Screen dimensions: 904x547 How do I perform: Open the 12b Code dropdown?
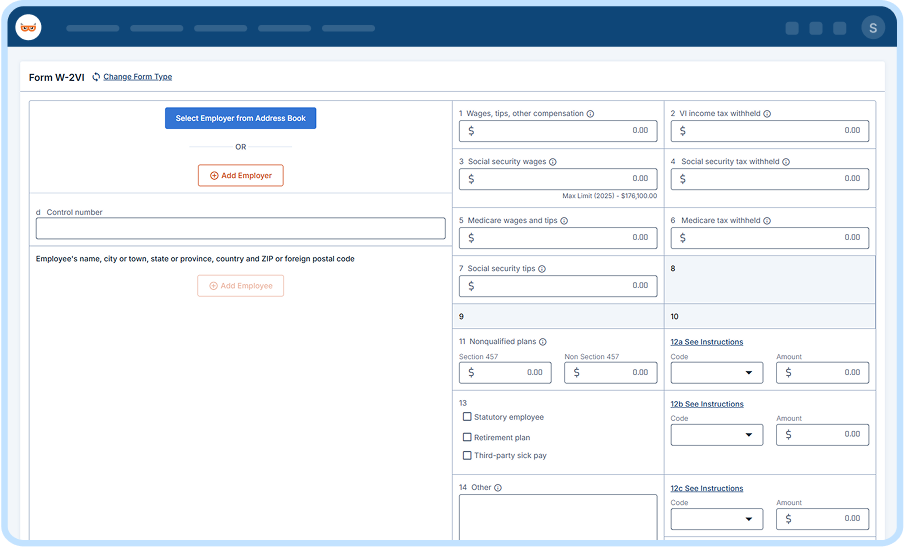(x=717, y=435)
